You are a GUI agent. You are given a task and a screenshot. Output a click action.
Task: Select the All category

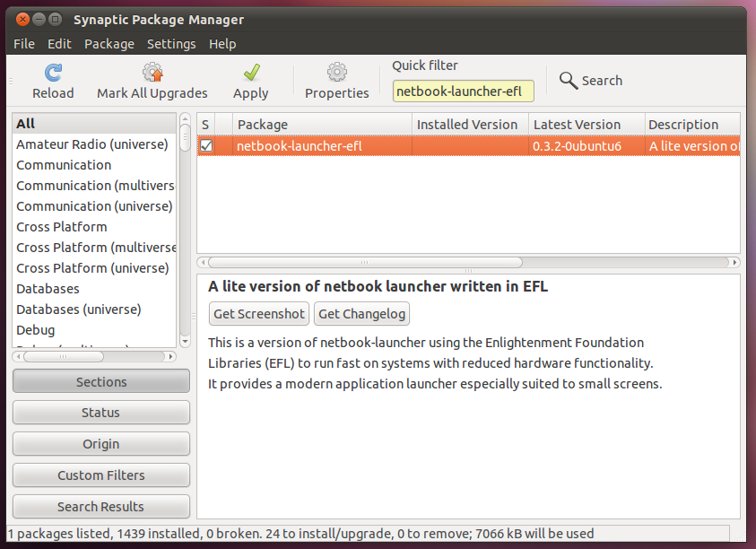click(25, 123)
